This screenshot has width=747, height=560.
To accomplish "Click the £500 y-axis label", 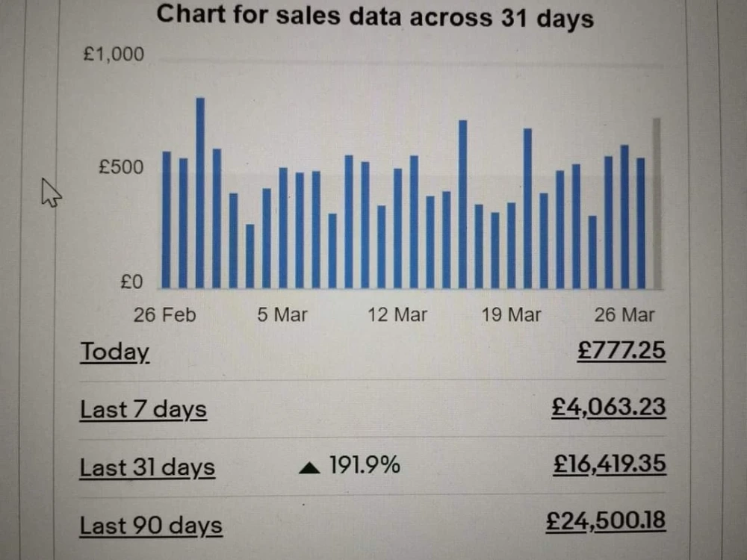I will pyautogui.click(x=121, y=167).
